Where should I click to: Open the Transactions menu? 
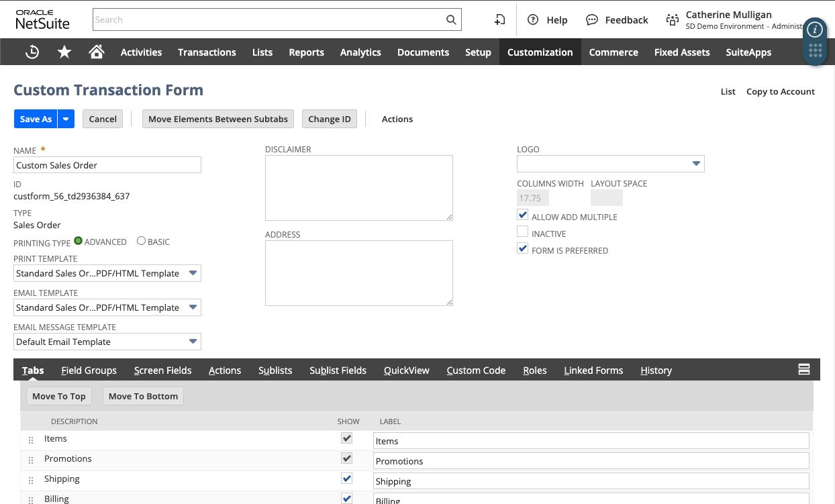[x=207, y=52]
